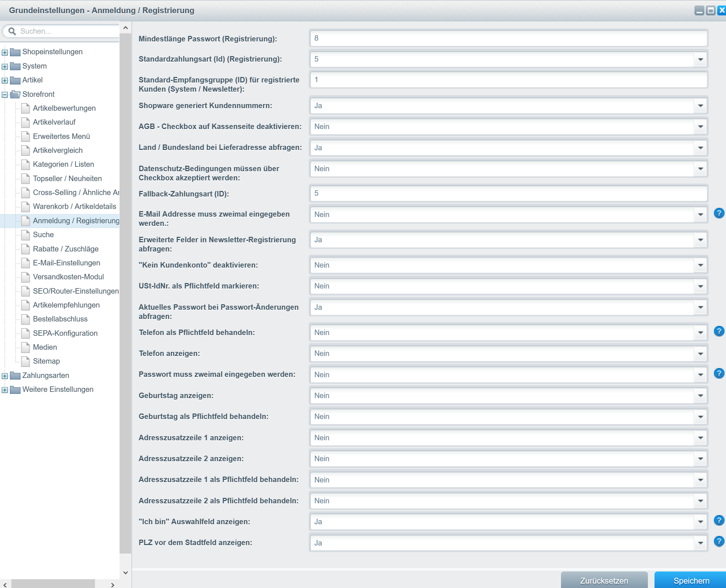Open Shopware generiert Kundennummern dropdown
The width and height of the screenshot is (726, 588).
700,106
